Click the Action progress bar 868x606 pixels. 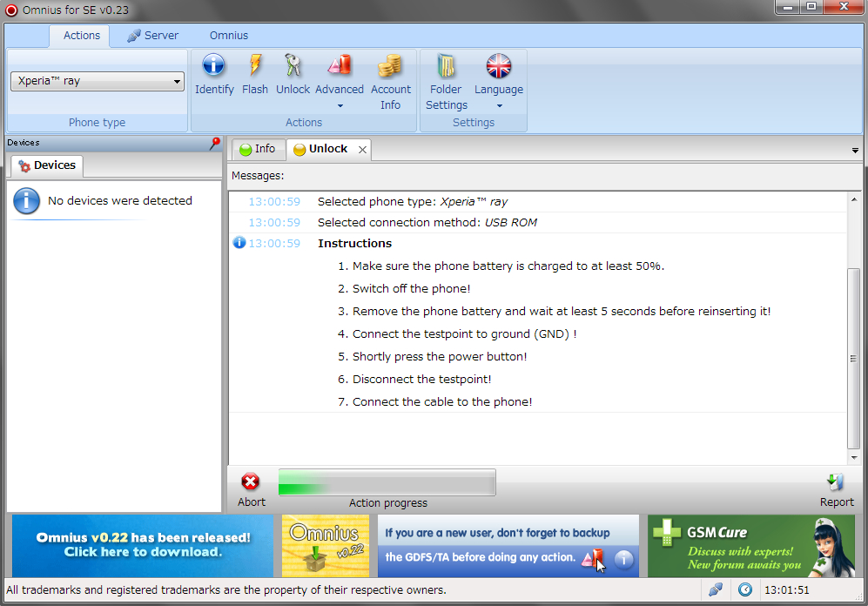(x=387, y=482)
